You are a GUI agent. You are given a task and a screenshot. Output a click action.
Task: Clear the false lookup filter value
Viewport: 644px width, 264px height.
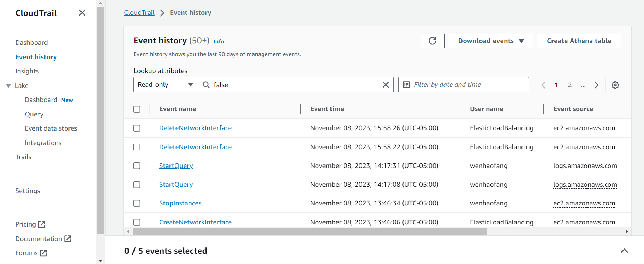(x=386, y=85)
